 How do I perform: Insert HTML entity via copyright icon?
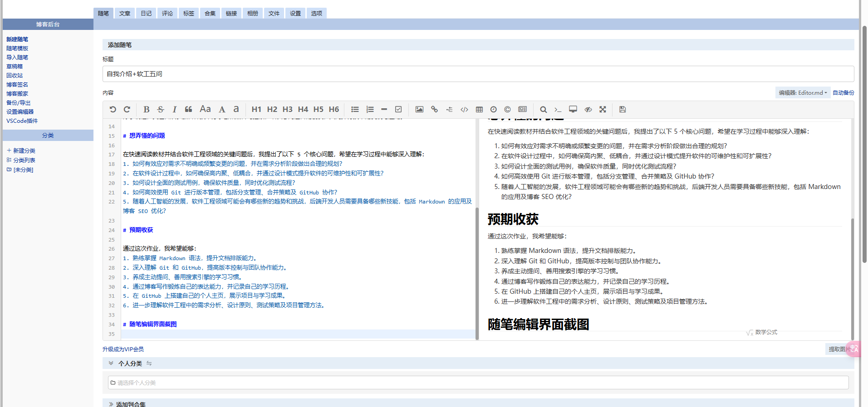click(507, 109)
